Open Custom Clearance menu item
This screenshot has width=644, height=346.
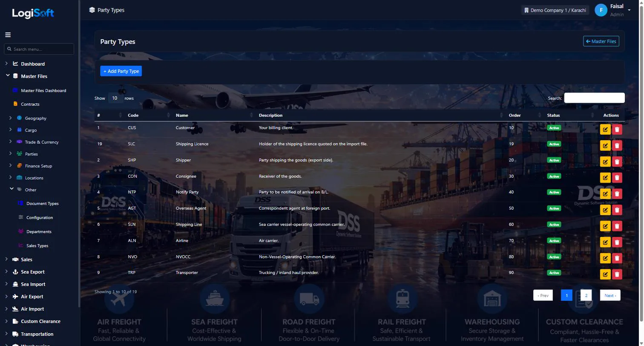click(40, 321)
